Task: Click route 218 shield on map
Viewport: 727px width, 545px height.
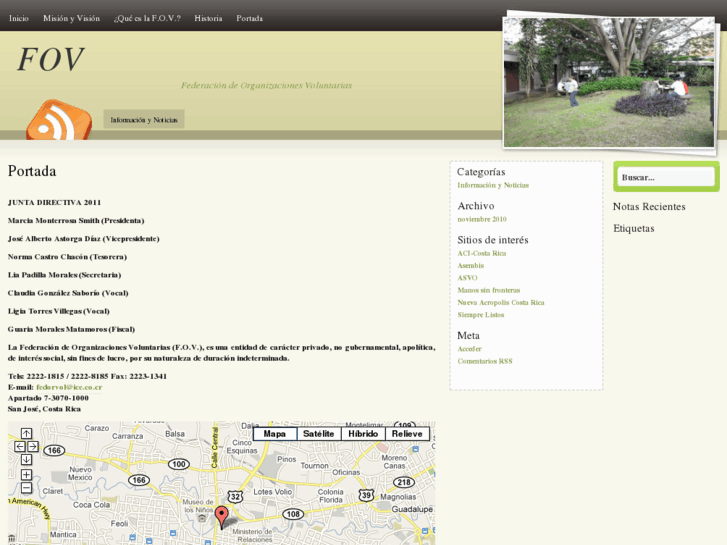Action: click(404, 482)
